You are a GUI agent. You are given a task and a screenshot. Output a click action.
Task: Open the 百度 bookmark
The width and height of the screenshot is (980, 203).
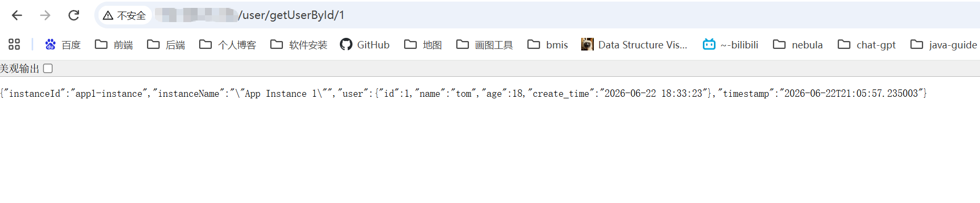63,45
